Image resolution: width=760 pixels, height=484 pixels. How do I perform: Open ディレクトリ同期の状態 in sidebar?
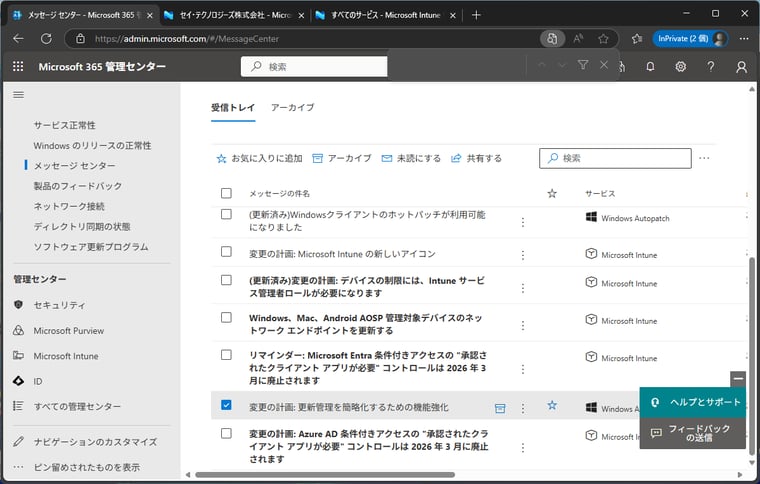click(x=82, y=227)
